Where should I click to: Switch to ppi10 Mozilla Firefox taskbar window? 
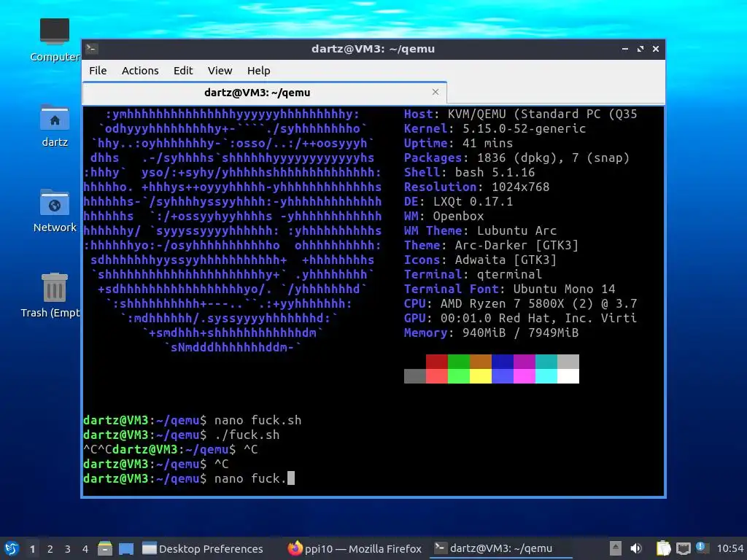point(355,549)
